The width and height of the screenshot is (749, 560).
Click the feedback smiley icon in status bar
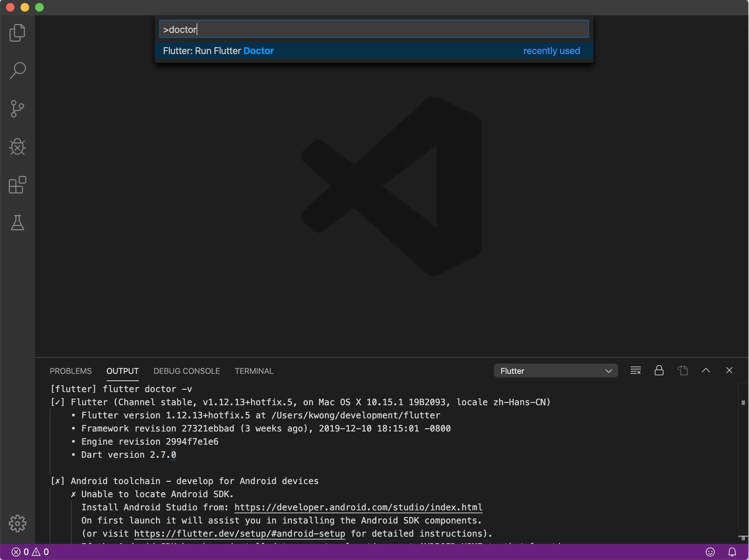tap(710, 552)
